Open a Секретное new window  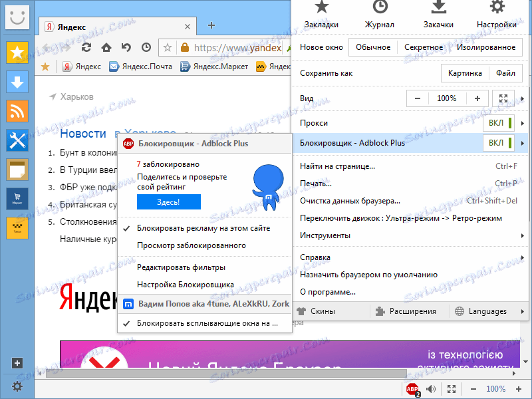coord(423,47)
